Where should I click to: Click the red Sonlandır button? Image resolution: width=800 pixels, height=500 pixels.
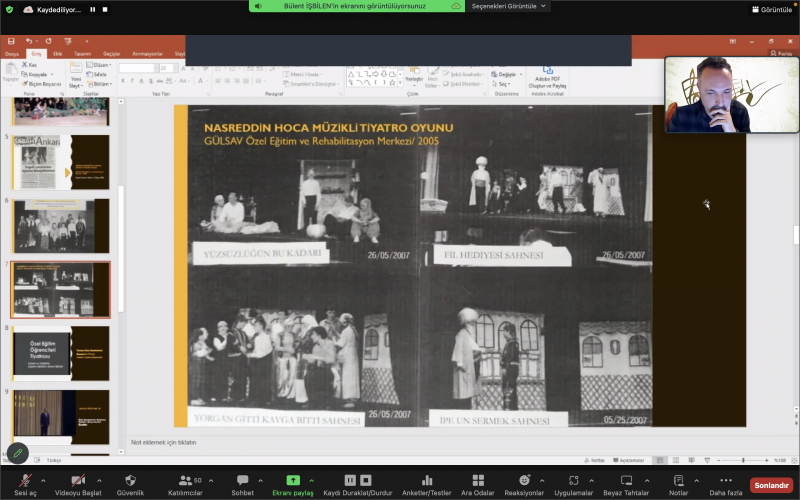tap(771, 485)
